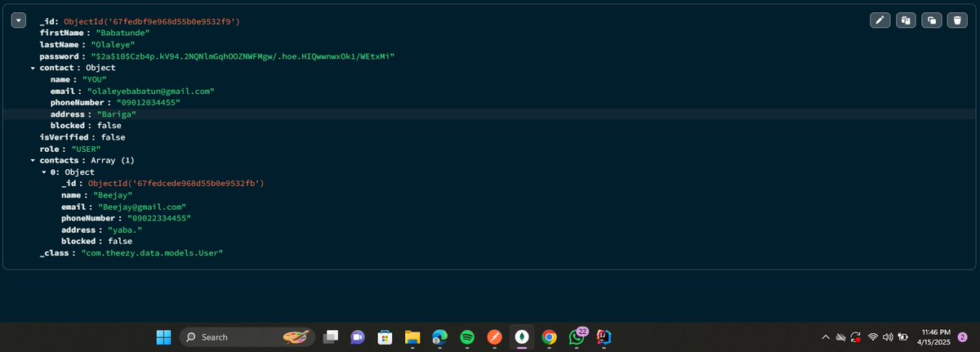Viewport: 980px width, 352px height.
Task: Collapse the contact Object field
Action: pos(31,68)
